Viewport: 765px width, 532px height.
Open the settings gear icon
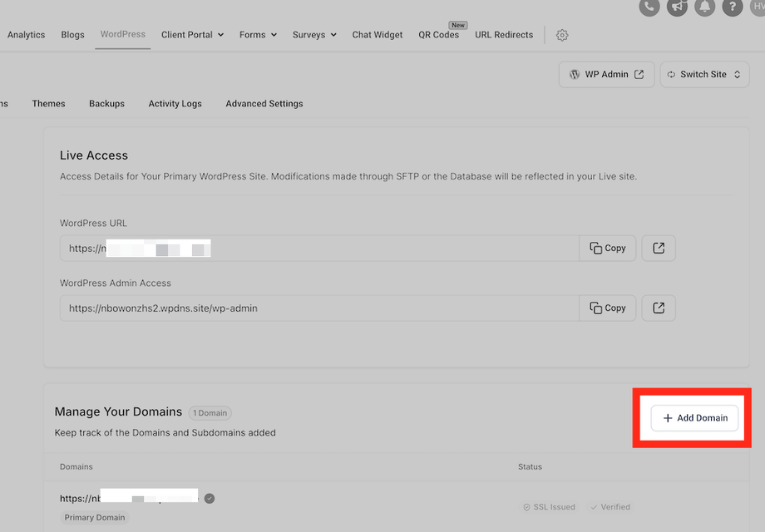tap(562, 35)
